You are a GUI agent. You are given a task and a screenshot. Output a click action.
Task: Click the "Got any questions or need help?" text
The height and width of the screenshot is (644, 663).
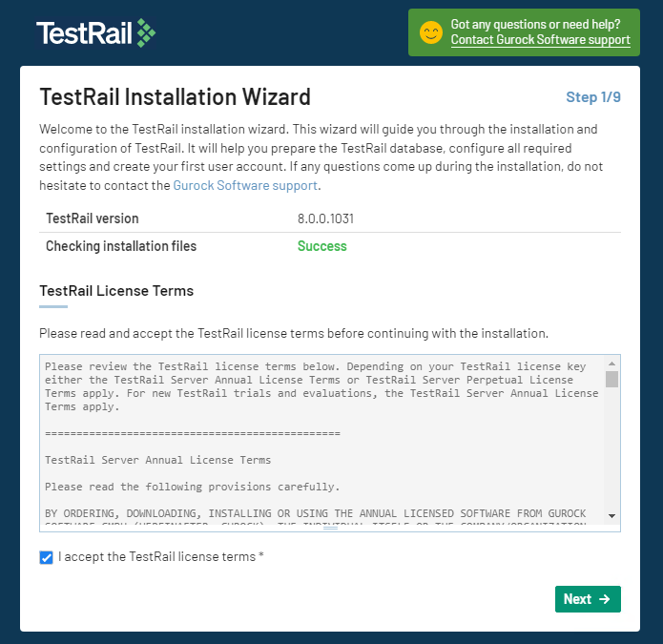tap(535, 24)
